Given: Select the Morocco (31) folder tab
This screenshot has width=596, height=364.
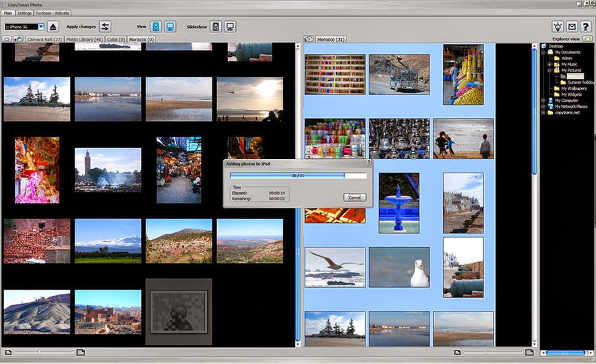Looking at the screenshot, I should (x=330, y=39).
